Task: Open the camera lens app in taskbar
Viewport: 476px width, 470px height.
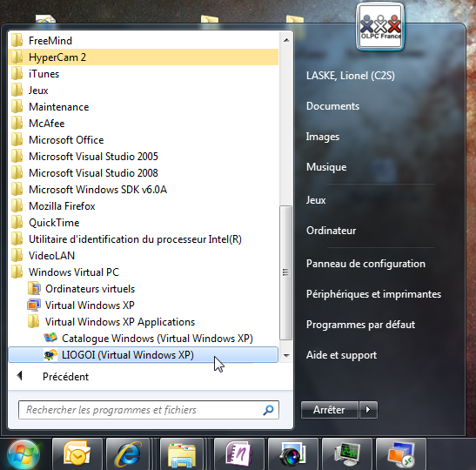Action: coord(293,454)
